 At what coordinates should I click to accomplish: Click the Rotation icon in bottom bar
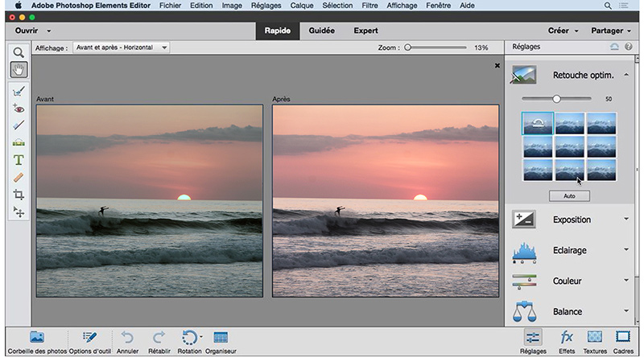188,338
